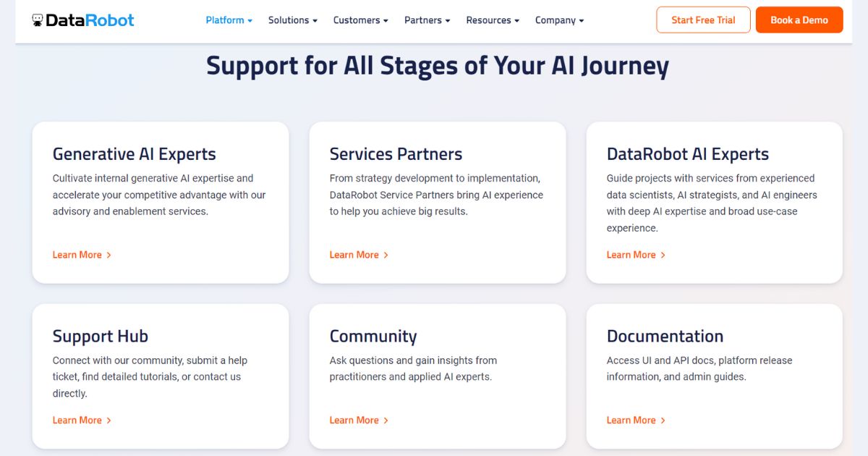Screen dimensions: 868x456
Task: Click the arrow after DataRobot AI Experts Learn More
Action: coord(664,255)
